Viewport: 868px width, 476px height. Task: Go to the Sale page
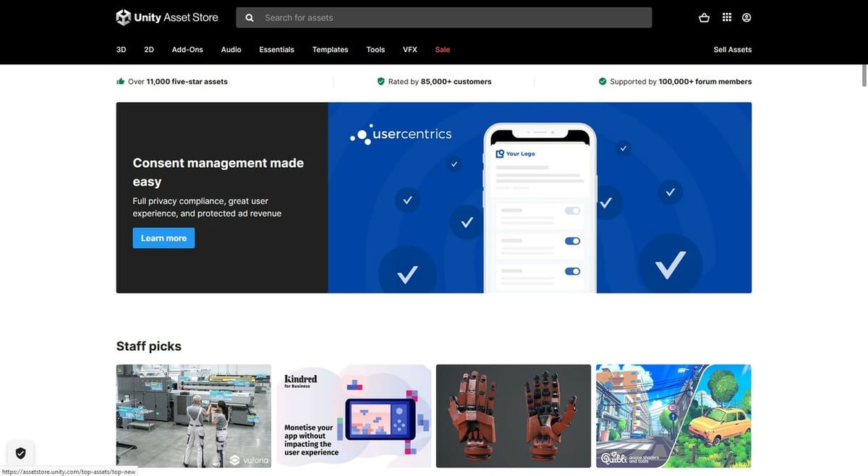[x=443, y=49]
